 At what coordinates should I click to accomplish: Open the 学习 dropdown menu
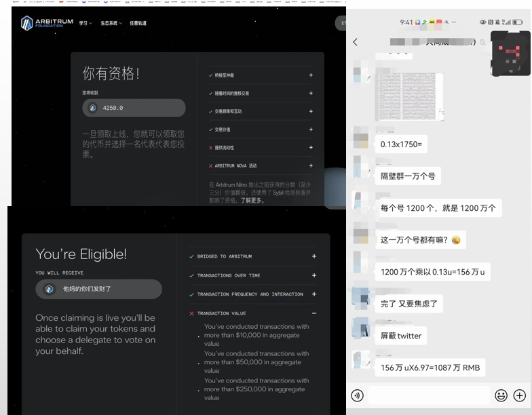tap(85, 23)
